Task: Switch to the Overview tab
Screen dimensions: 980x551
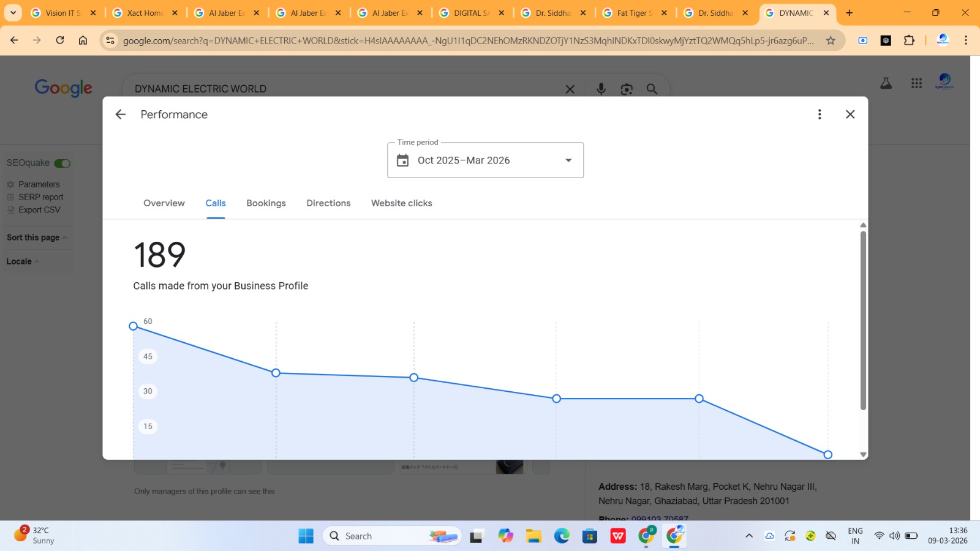Action: pyautogui.click(x=164, y=203)
